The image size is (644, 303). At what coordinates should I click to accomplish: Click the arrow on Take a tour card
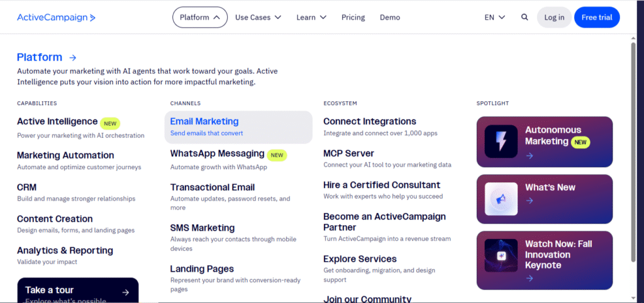click(126, 292)
